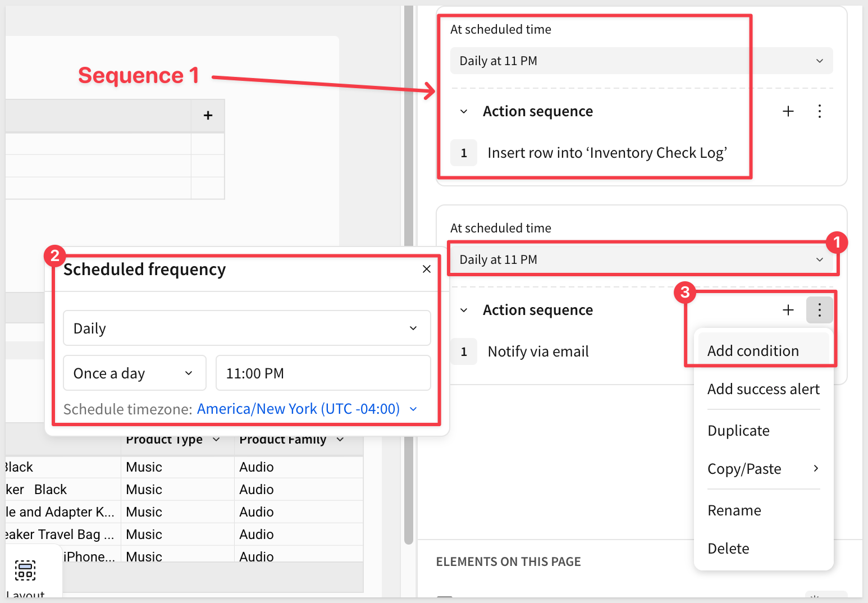This screenshot has height=603, width=868.
Task: Click the 11:00 PM time field
Action: coord(323,373)
